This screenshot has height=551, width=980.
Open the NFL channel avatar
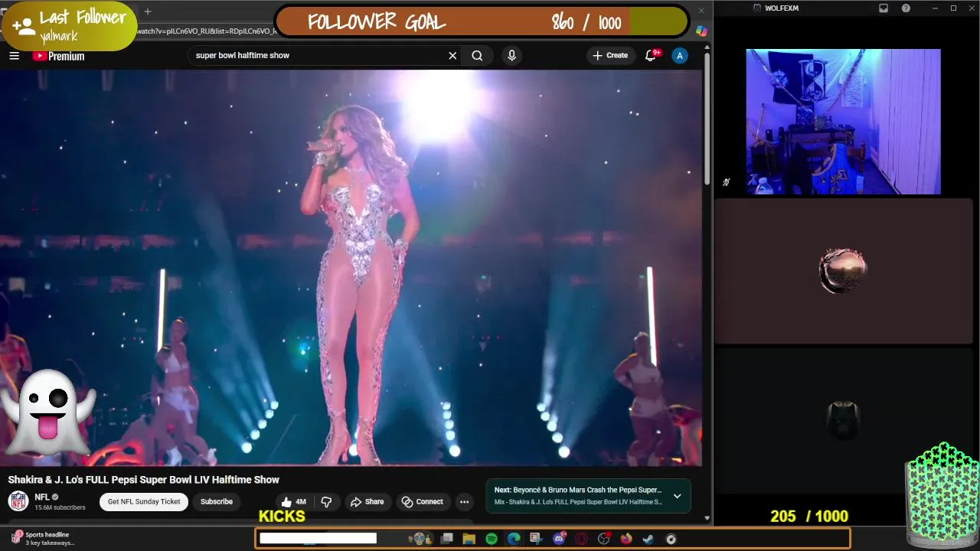pos(18,501)
